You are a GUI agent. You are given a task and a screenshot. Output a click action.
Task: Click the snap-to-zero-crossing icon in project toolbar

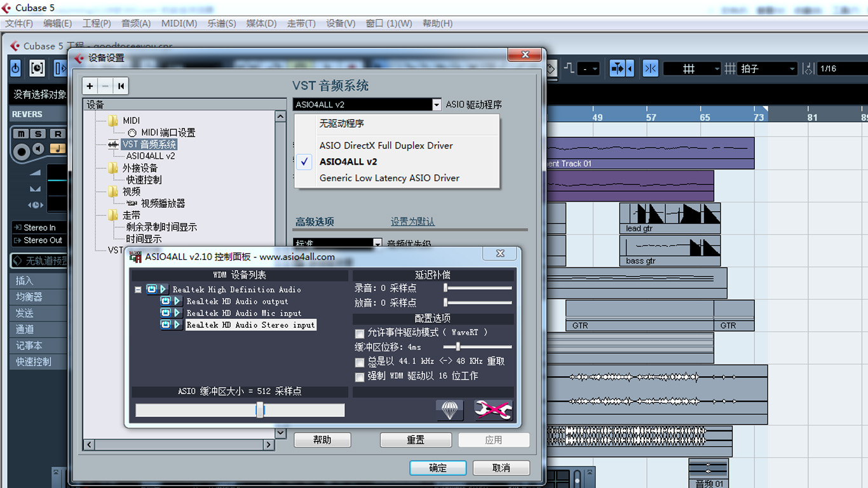(650, 68)
